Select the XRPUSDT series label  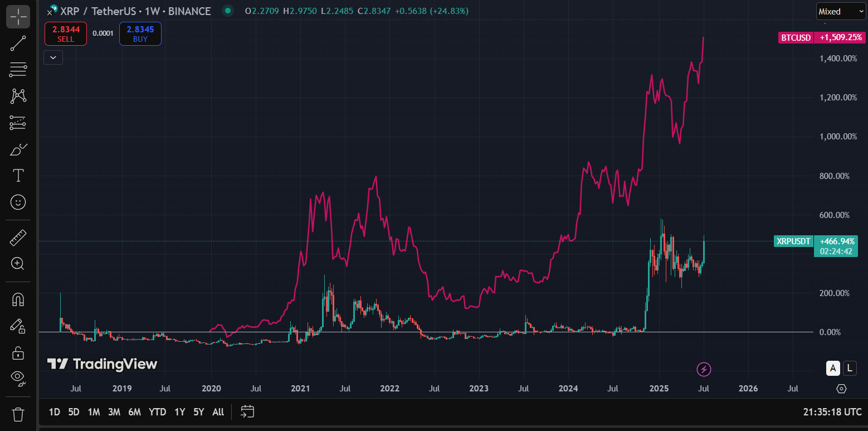tap(794, 241)
